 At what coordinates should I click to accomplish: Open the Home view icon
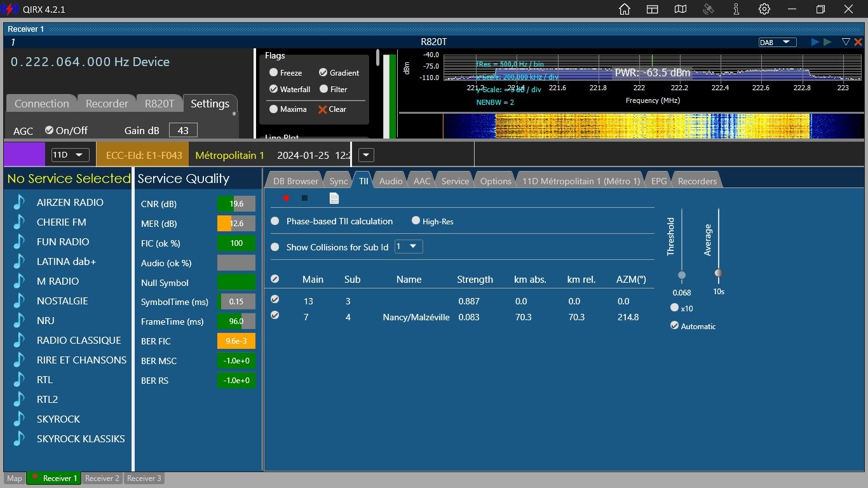pyautogui.click(x=625, y=10)
